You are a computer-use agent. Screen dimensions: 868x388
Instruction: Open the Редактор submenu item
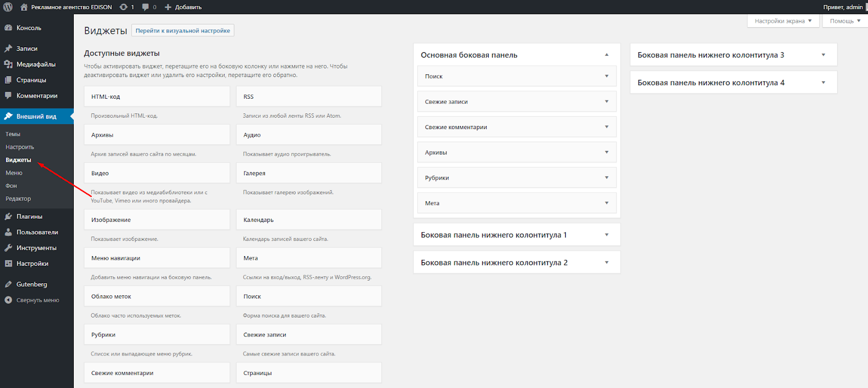(x=18, y=199)
